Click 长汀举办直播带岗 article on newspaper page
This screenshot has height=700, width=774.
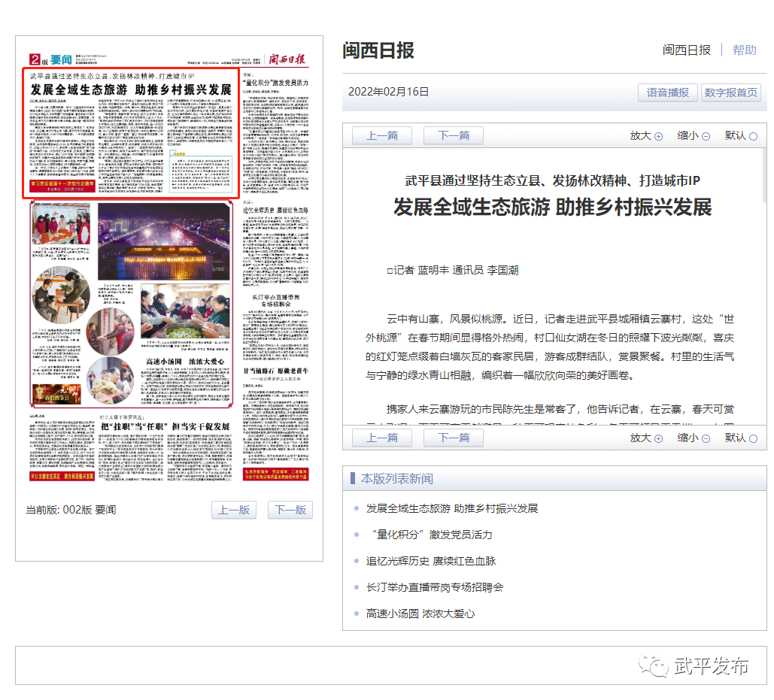point(275,329)
